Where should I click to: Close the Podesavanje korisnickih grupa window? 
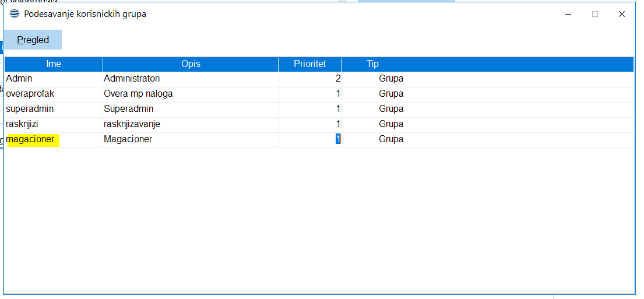622,14
